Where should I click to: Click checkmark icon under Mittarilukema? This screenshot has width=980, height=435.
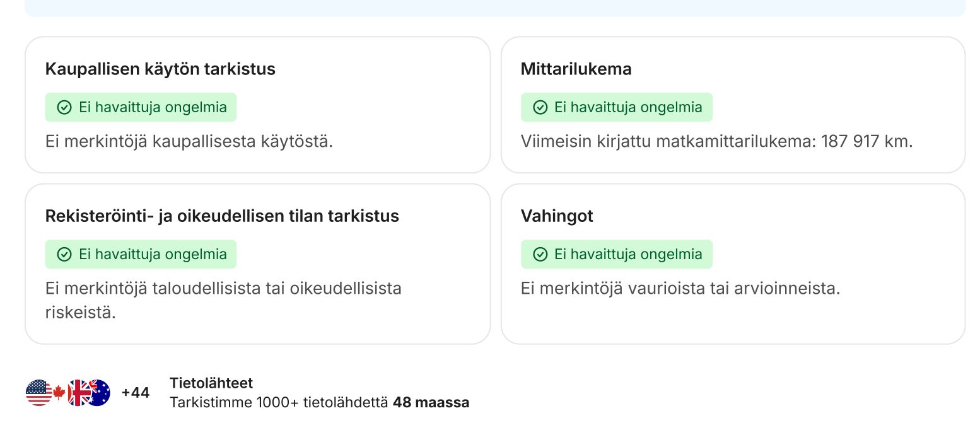540,107
